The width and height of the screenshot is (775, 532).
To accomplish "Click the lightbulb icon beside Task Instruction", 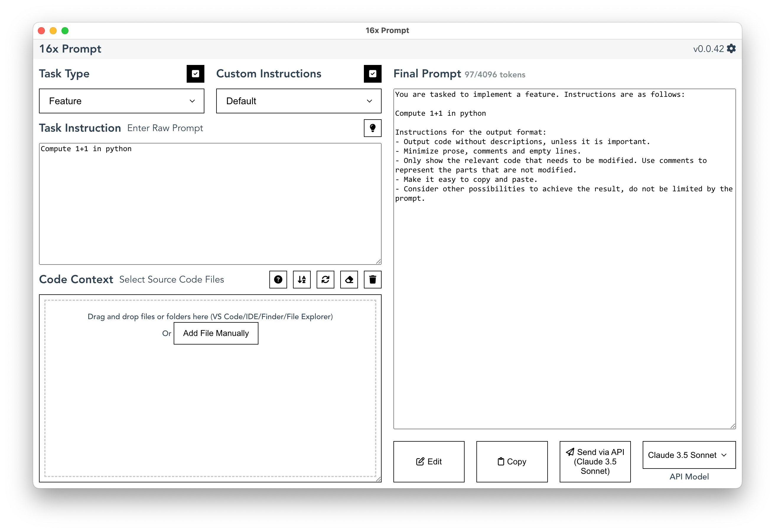I will [372, 128].
